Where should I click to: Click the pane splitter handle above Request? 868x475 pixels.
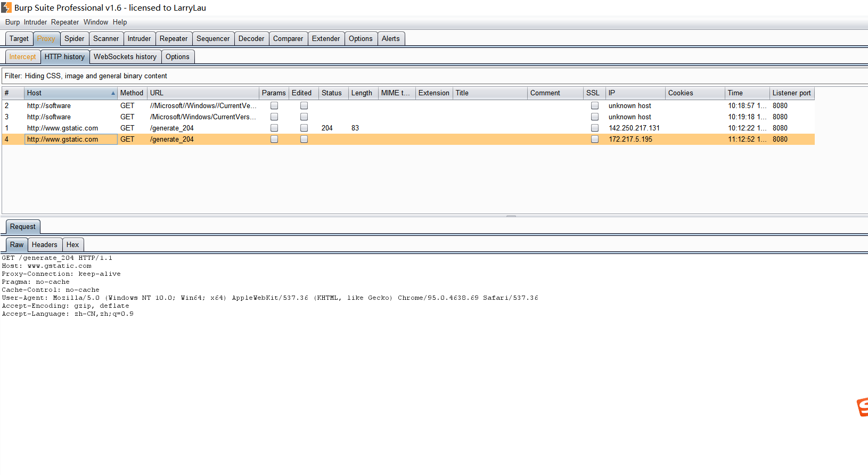click(511, 216)
